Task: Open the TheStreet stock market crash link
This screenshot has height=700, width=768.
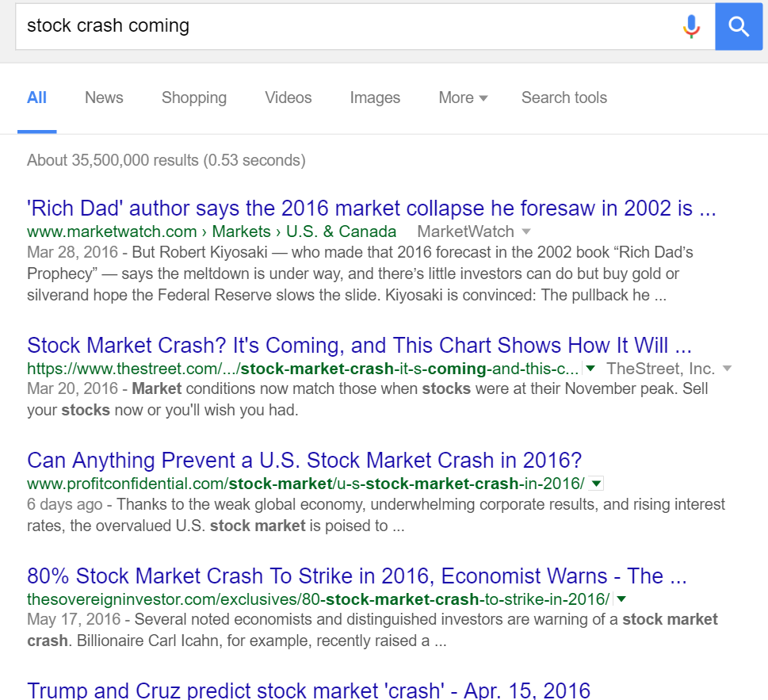Action: click(359, 346)
